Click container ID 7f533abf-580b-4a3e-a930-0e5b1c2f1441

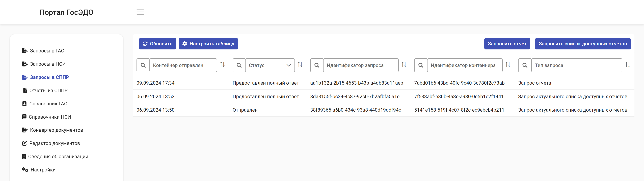pos(459,97)
